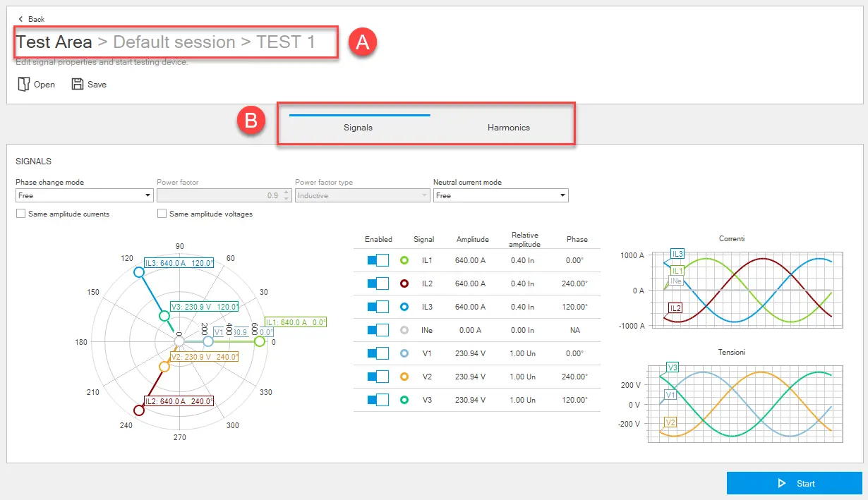Click the IL2 dark red circle marker
This screenshot has height=500, width=868.
tap(404, 283)
